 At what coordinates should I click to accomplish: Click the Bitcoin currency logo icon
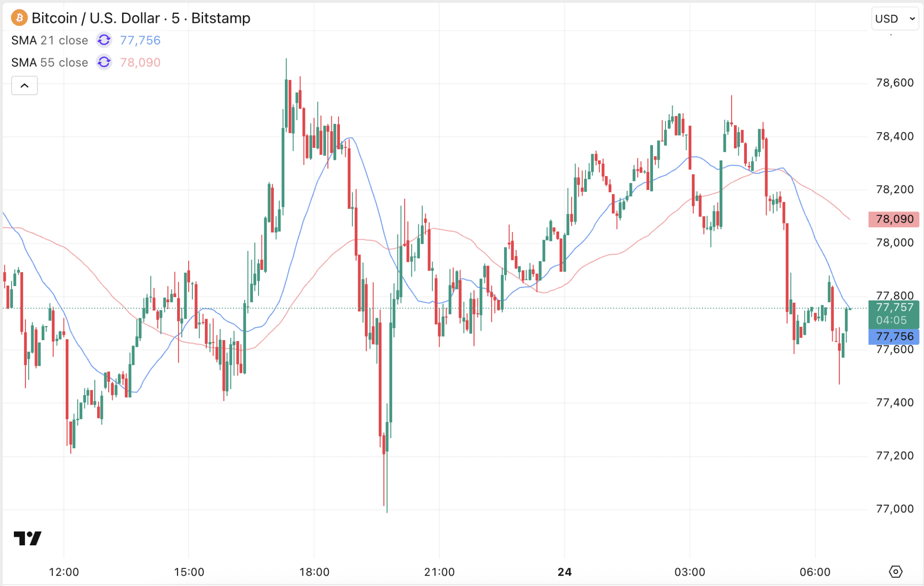pos(18,18)
